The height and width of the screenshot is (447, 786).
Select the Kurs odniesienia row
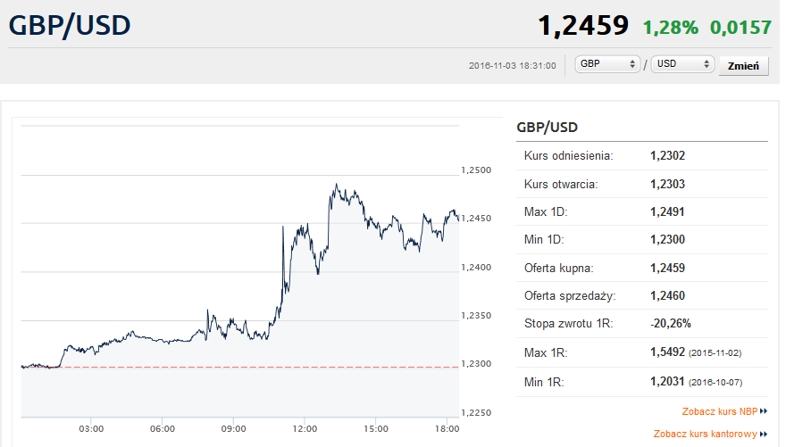(x=642, y=156)
